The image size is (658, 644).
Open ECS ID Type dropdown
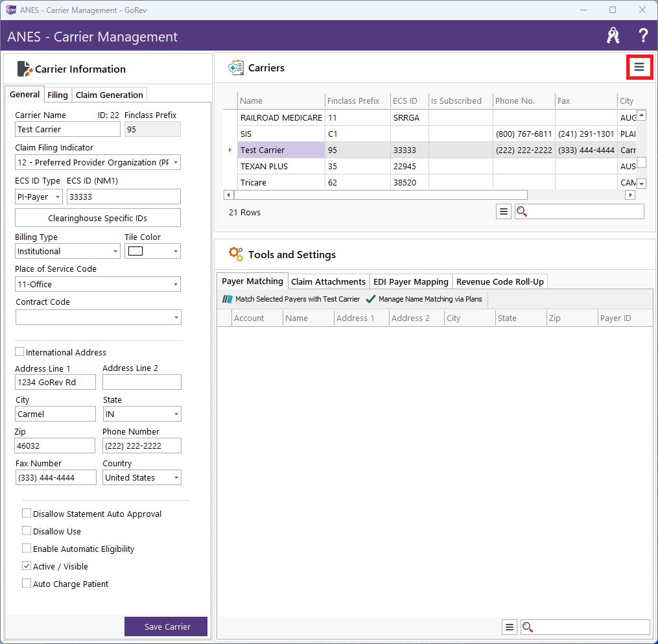pyautogui.click(x=58, y=197)
